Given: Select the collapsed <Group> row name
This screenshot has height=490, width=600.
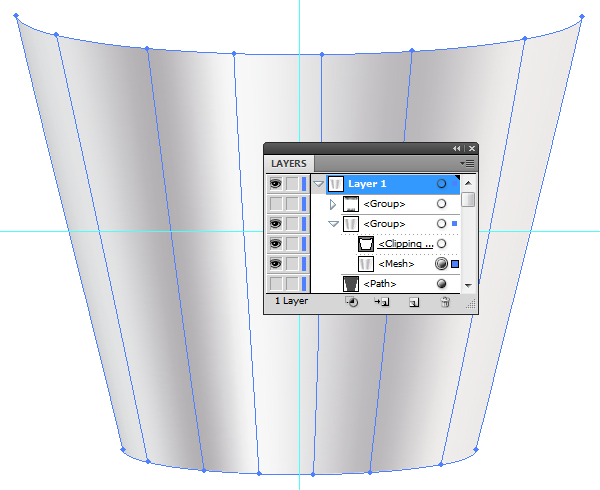Looking at the screenshot, I should pos(384,204).
